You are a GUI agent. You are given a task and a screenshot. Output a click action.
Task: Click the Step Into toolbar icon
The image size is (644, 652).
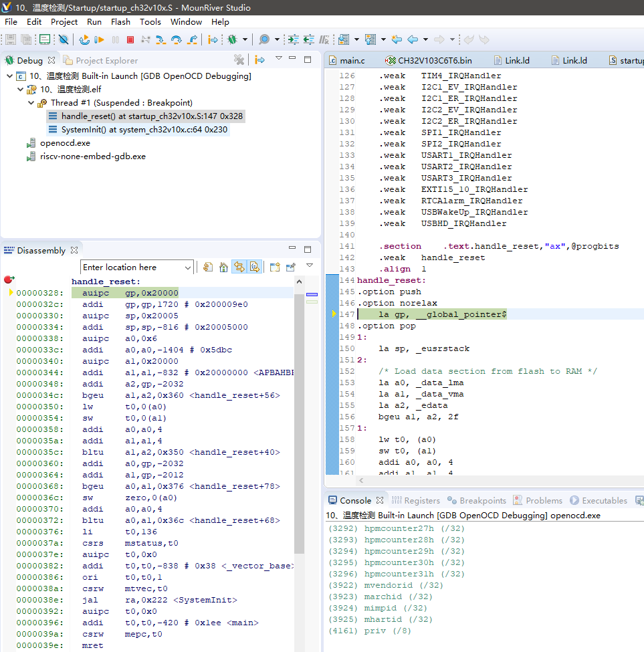pyautogui.click(x=160, y=40)
